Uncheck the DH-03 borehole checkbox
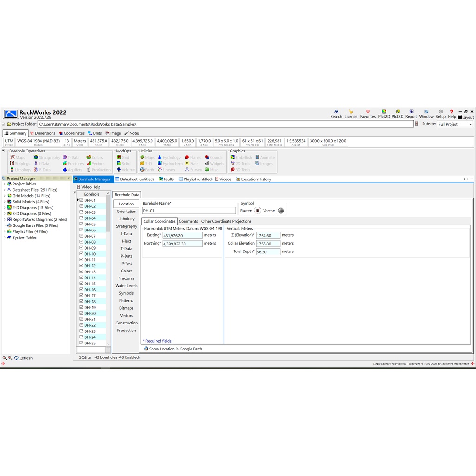 (x=81, y=212)
